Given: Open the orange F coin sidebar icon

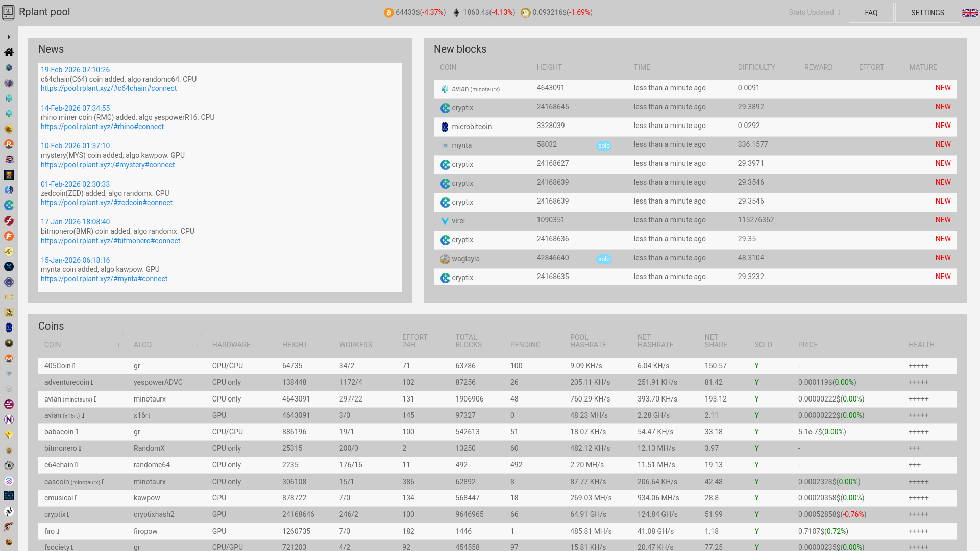Looking at the screenshot, I should tap(9, 236).
